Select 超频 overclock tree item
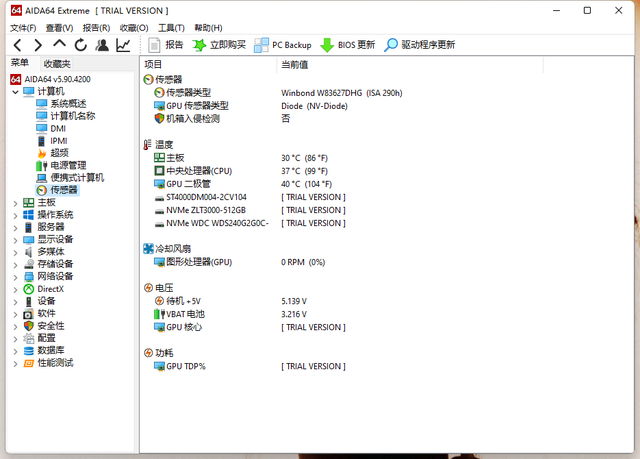The height and width of the screenshot is (459, 640). [53, 153]
